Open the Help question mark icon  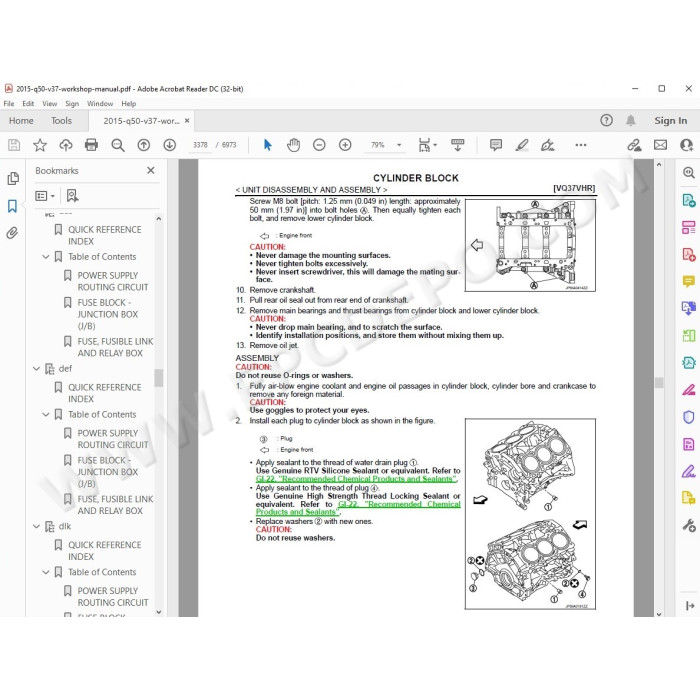tap(606, 120)
